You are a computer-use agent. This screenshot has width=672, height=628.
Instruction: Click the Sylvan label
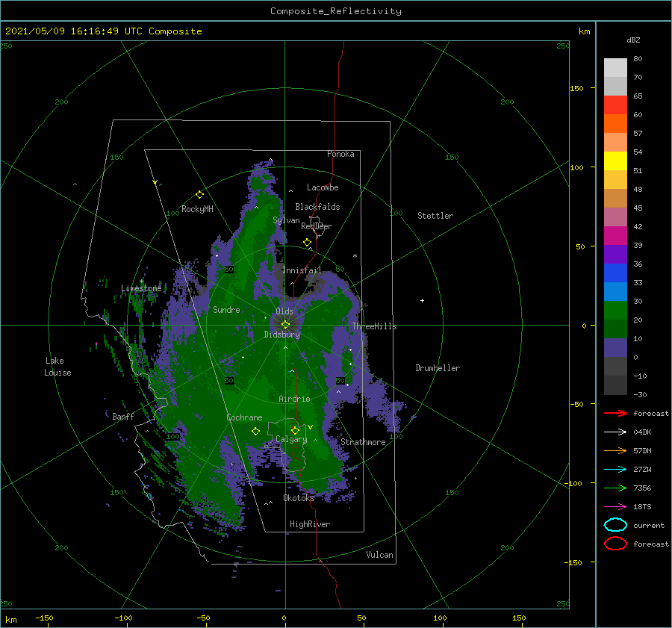click(286, 220)
